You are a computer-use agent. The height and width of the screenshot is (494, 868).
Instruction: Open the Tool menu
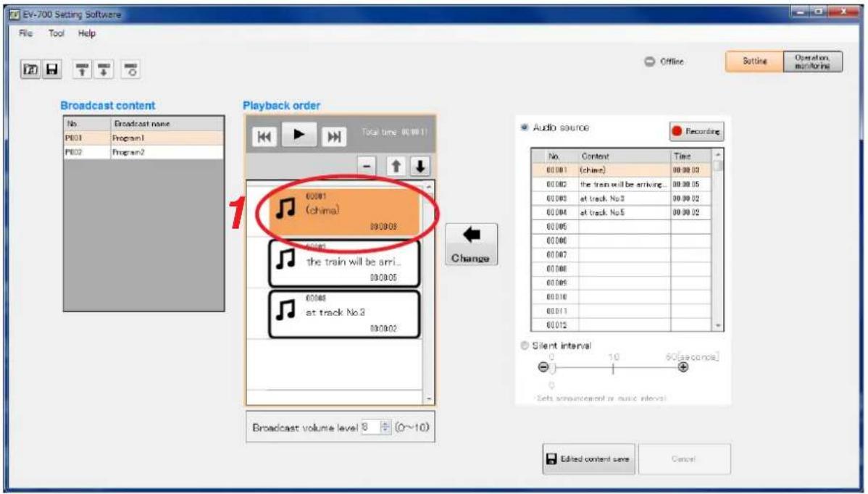coord(56,33)
